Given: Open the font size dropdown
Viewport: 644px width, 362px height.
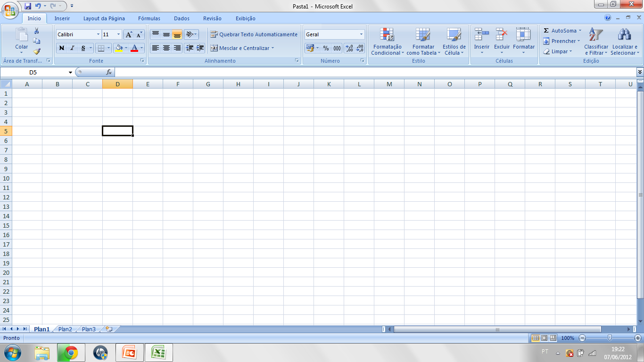Looking at the screenshot, I should [x=118, y=34].
